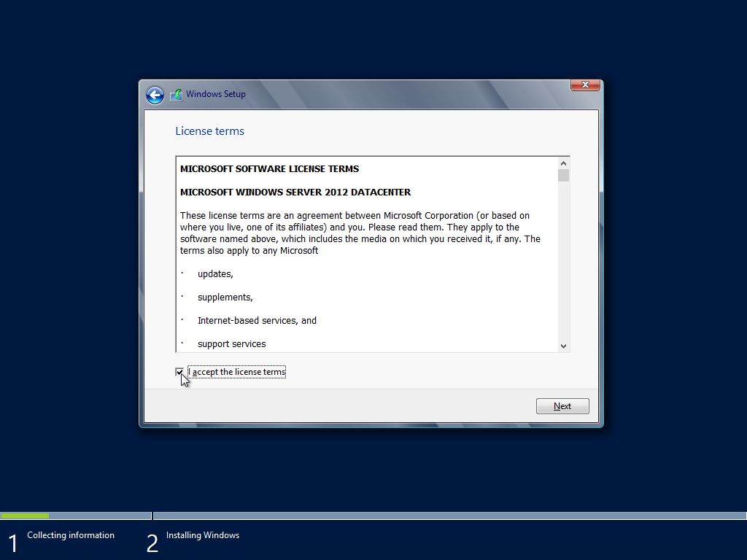Image resolution: width=747 pixels, height=560 pixels.
Task: Toggle the accept license terms checkbox
Action: click(179, 372)
